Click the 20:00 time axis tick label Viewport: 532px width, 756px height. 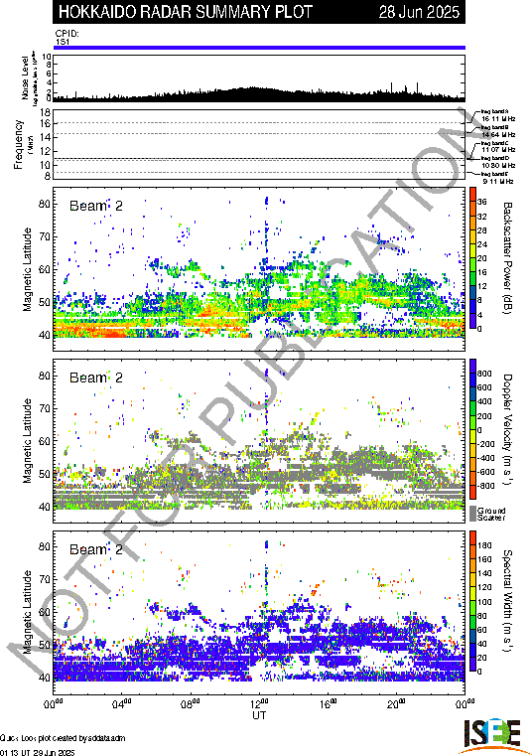click(x=397, y=703)
